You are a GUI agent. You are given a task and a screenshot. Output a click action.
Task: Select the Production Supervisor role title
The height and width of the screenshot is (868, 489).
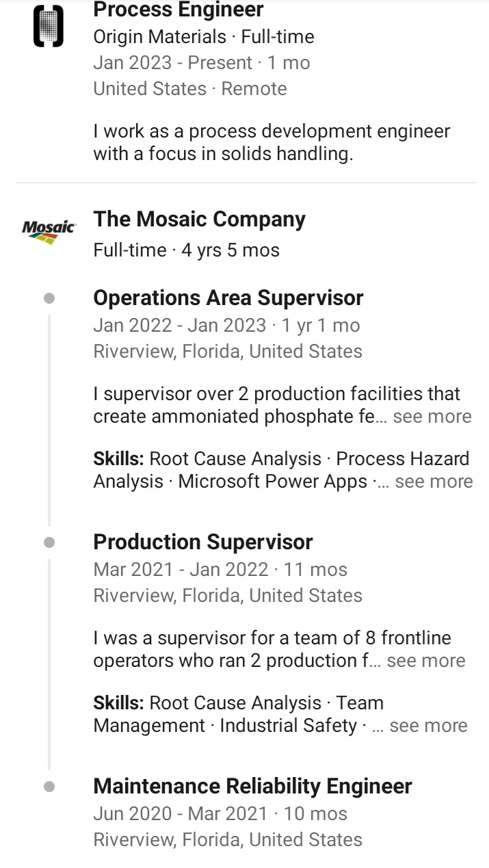202,542
